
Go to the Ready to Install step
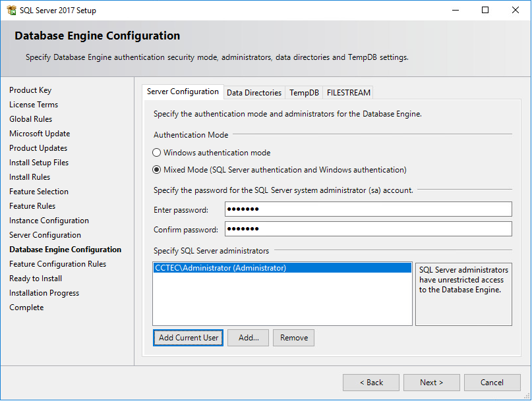pyautogui.click(x=35, y=278)
